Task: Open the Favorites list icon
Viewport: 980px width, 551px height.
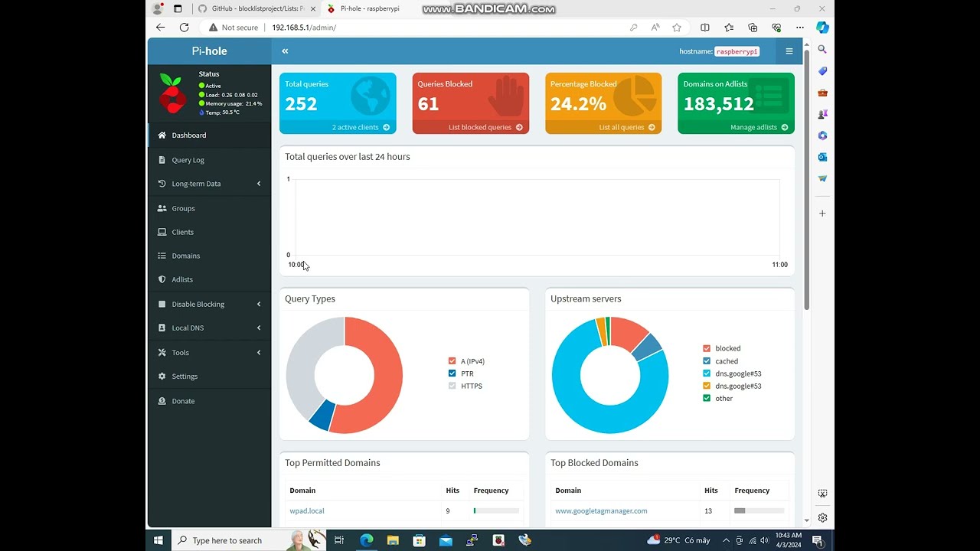Action: tap(729, 28)
